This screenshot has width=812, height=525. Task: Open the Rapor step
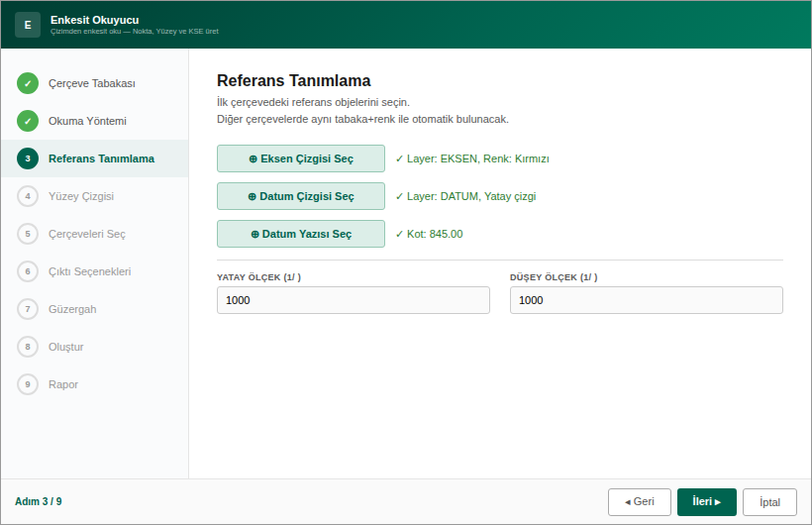coord(95,384)
